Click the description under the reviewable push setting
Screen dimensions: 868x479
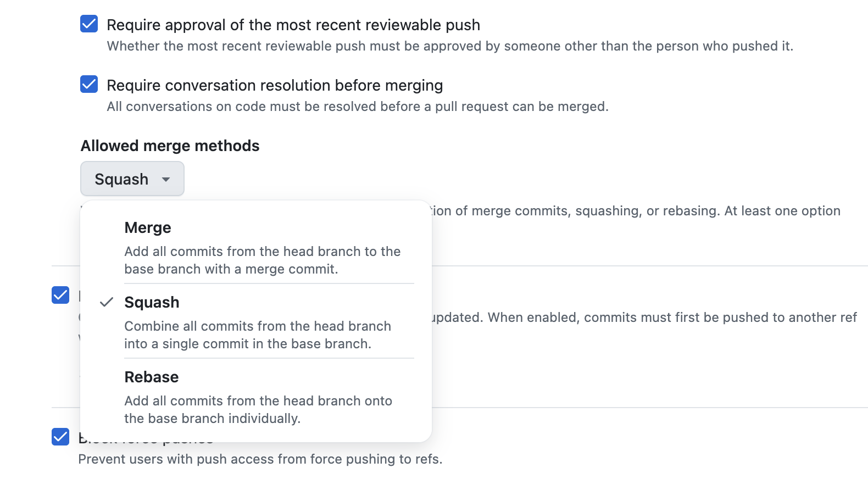point(450,46)
